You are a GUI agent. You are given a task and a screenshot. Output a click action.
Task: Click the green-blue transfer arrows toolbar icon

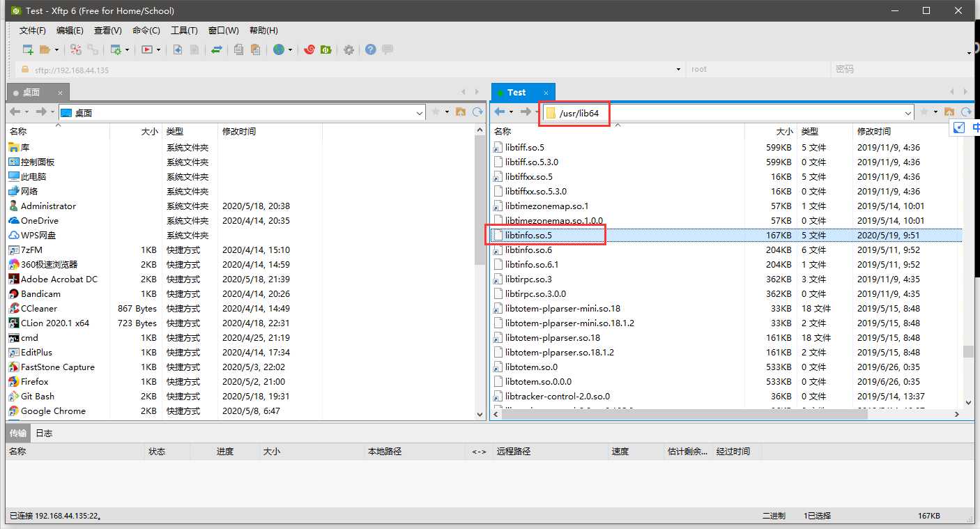217,49
